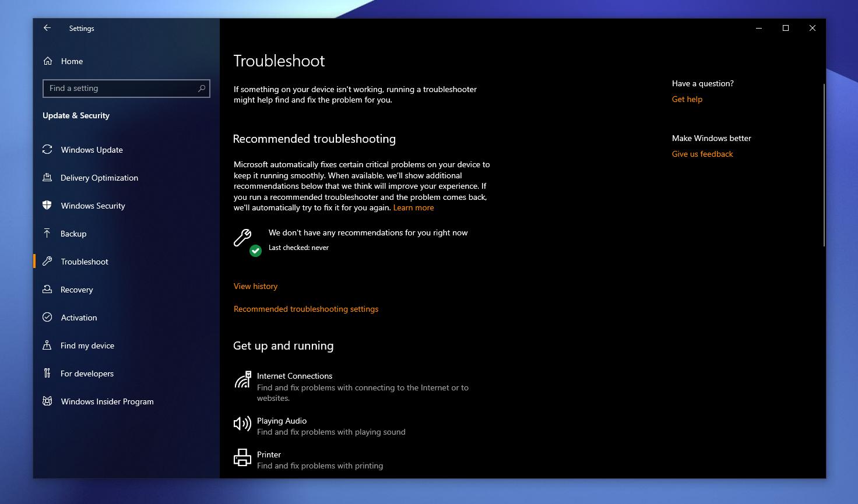Click the Delivery Optimization icon

pyautogui.click(x=47, y=178)
